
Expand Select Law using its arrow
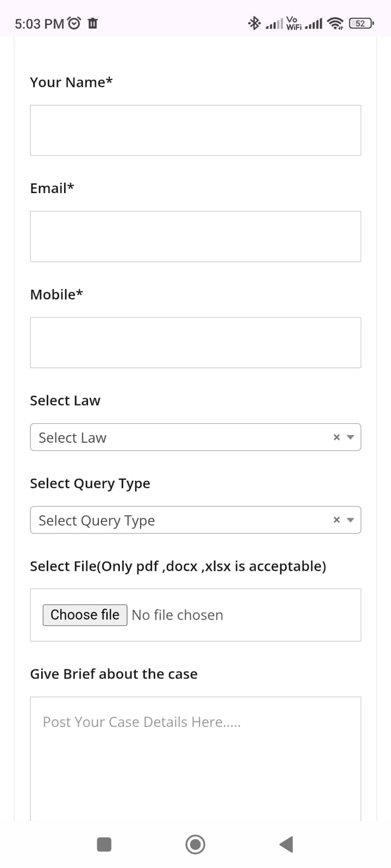(x=350, y=437)
